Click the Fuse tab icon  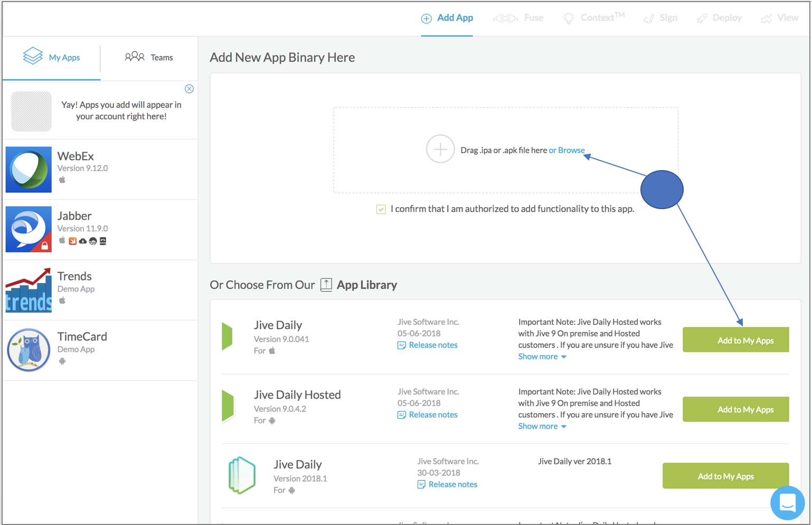[x=505, y=18]
